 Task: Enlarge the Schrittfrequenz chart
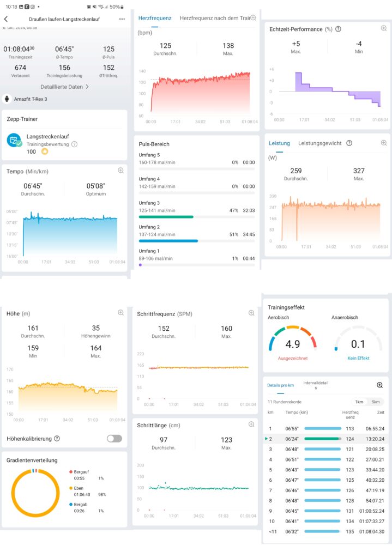(x=251, y=313)
